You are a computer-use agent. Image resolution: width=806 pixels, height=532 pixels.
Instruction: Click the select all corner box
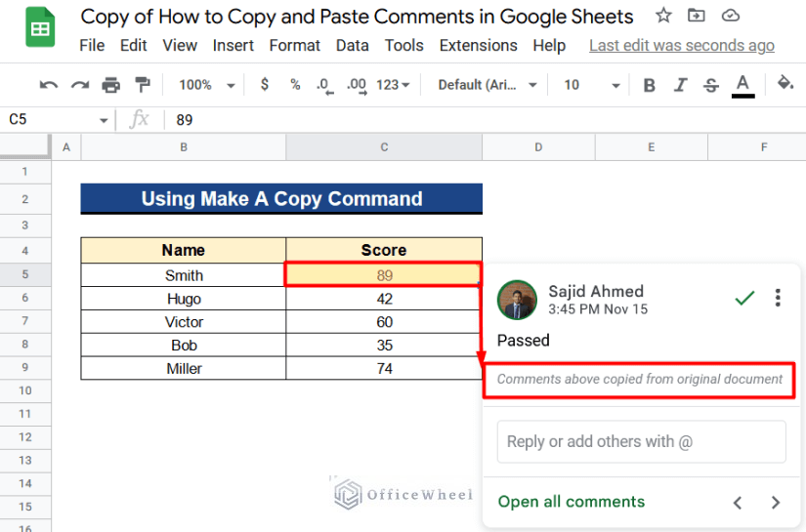tap(25, 146)
